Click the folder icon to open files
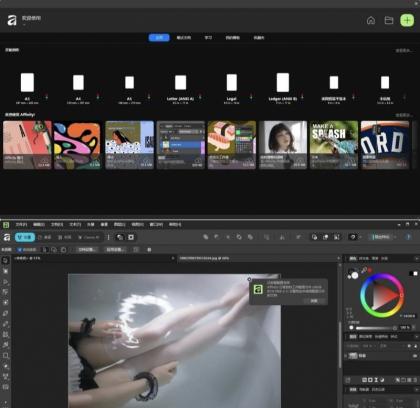The height and width of the screenshot is (408, 420). (389, 21)
